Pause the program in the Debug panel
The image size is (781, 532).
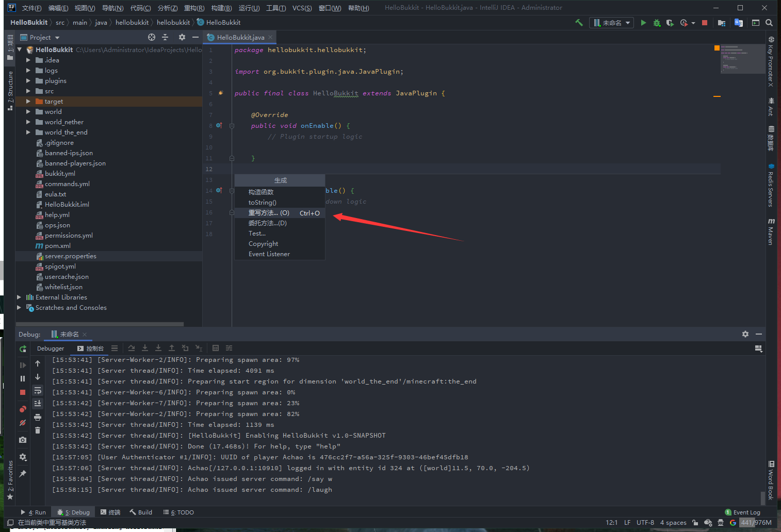click(x=23, y=378)
